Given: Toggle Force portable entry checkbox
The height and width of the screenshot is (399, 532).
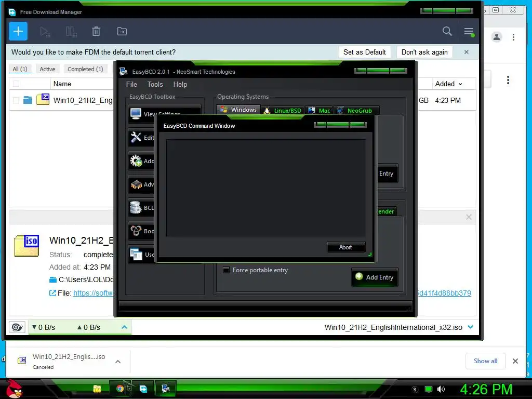Looking at the screenshot, I should point(226,270).
